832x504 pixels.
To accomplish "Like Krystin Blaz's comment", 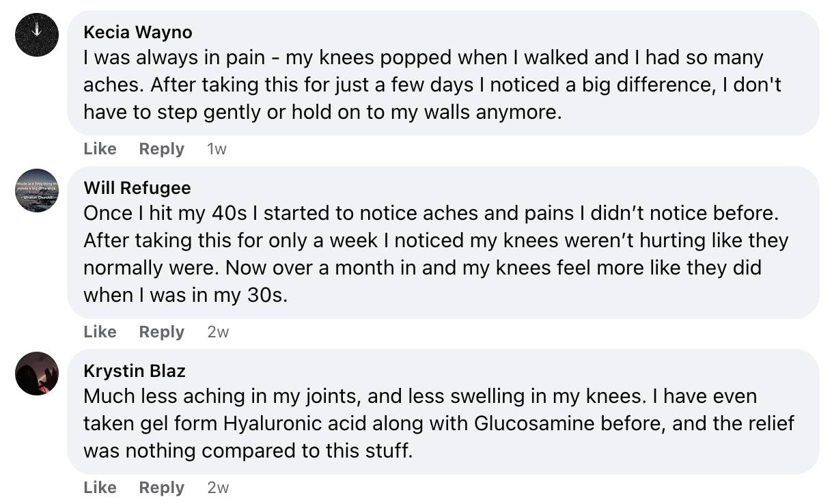I will point(100,488).
